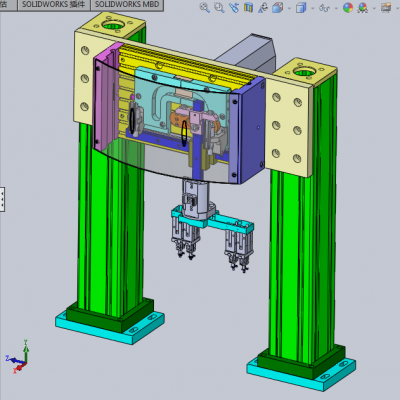Open Edit Appearance color ball

pyautogui.click(x=348, y=7)
